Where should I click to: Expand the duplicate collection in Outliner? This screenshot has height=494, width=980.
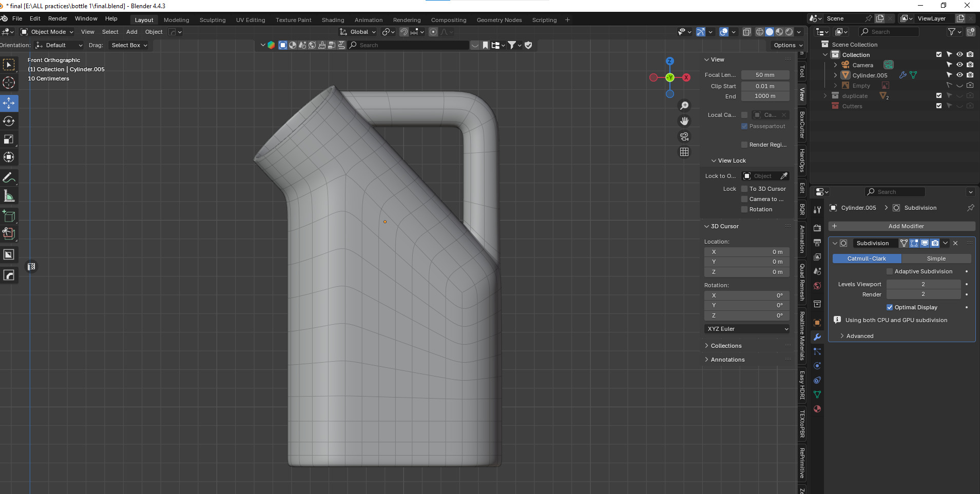coord(825,96)
